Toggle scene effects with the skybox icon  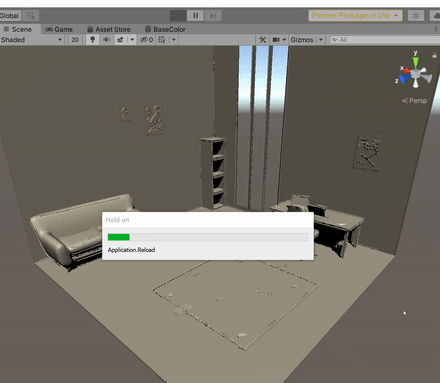pyautogui.click(x=120, y=40)
